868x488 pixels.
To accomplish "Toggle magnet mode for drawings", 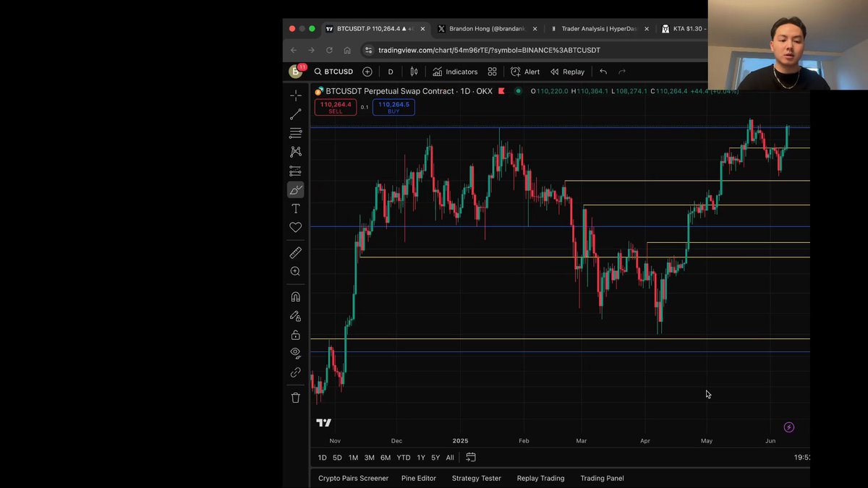I will 296,296.
